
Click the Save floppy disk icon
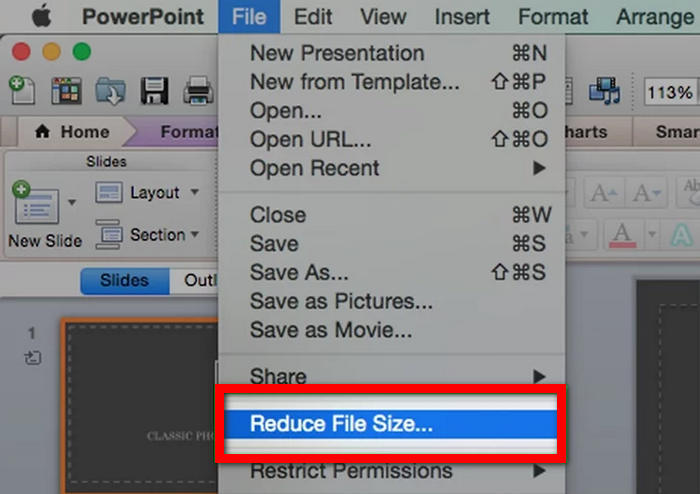[154, 91]
